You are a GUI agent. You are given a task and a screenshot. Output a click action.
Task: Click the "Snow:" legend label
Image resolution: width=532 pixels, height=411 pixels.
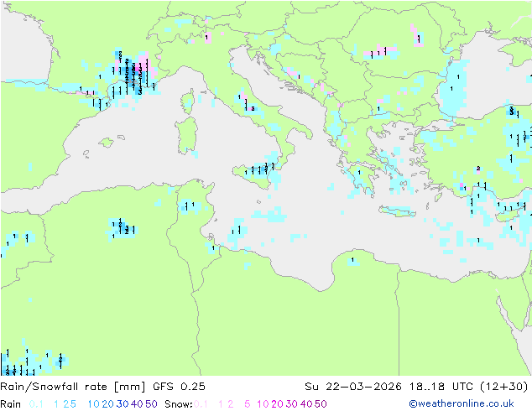click(179, 404)
